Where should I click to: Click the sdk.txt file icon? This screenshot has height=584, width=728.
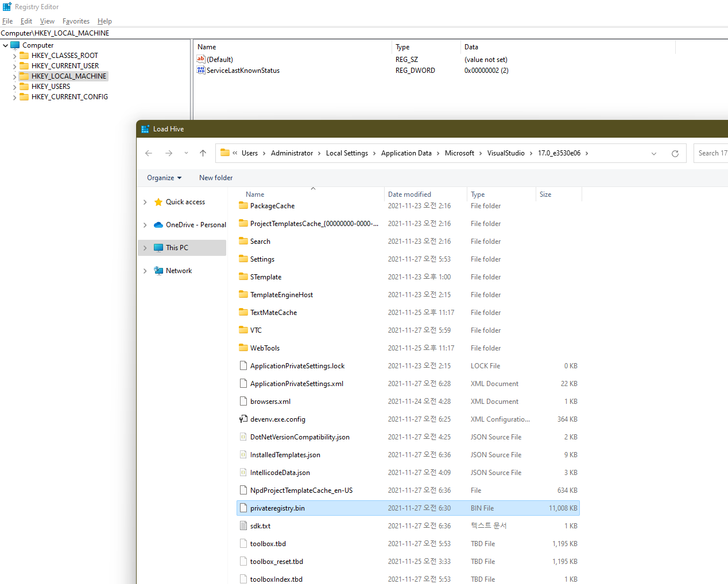coord(243,526)
